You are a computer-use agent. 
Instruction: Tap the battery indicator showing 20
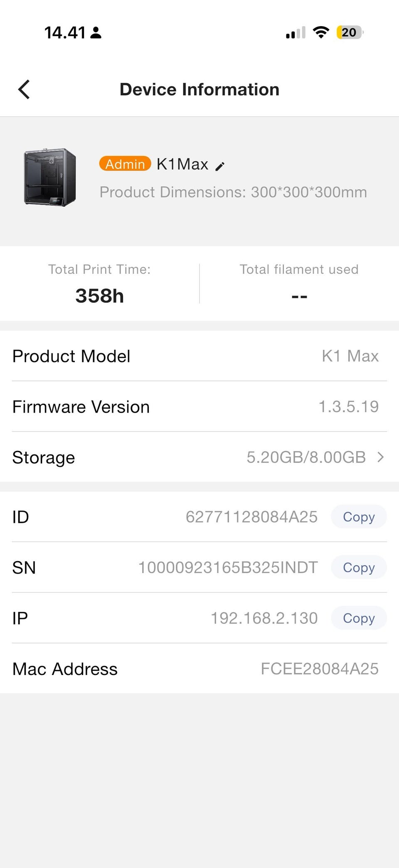pyautogui.click(x=350, y=32)
